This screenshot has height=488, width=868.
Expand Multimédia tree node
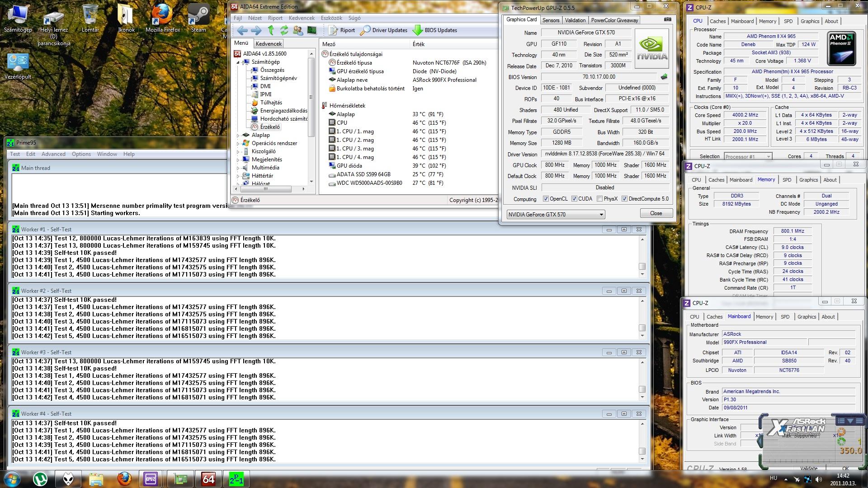coord(238,168)
